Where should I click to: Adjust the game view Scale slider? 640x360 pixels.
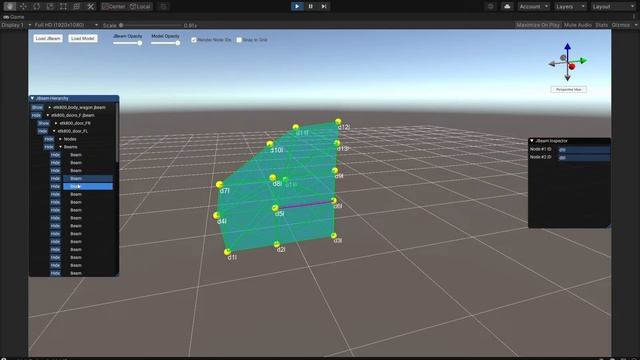[150, 25]
